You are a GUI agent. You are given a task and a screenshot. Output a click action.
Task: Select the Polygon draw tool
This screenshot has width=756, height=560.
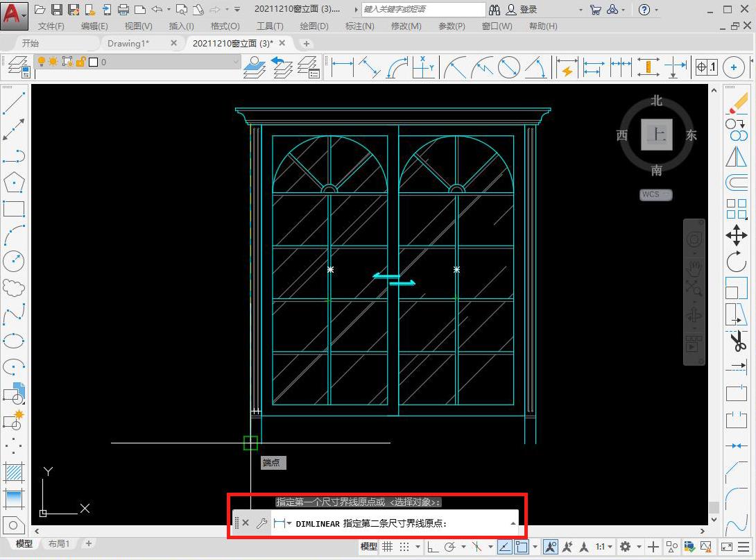coord(14,183)
